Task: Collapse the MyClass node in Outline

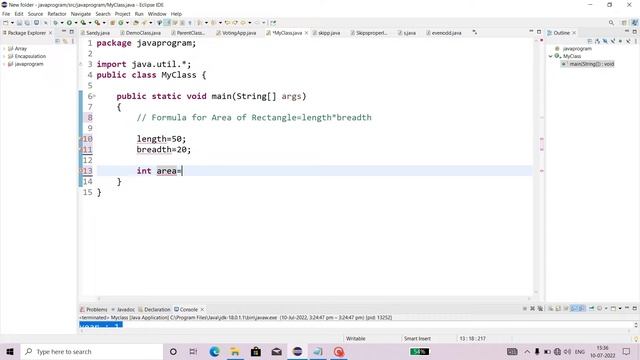Action: pos(551,56)
